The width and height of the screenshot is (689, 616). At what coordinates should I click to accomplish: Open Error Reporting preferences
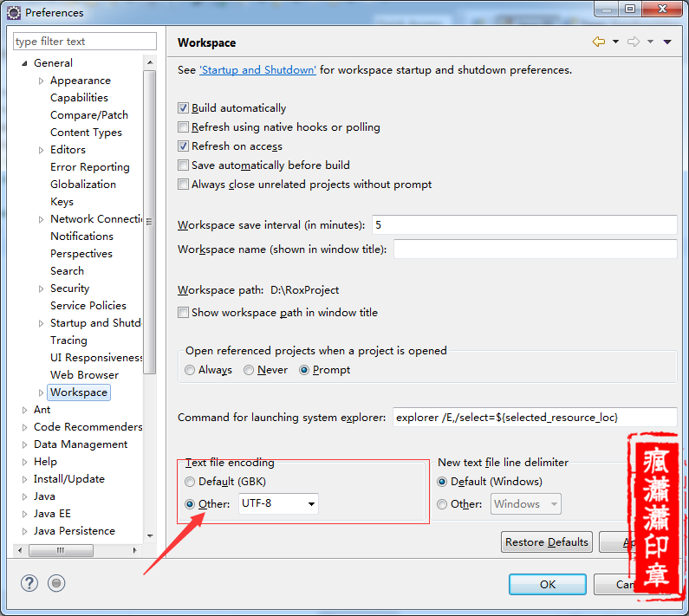90,167
